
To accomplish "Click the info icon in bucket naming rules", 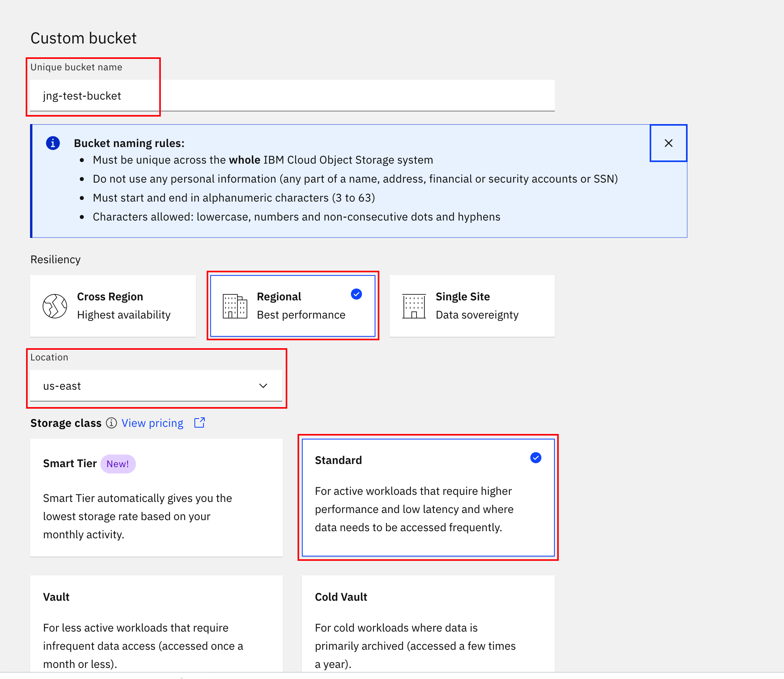I will point(53,141).
